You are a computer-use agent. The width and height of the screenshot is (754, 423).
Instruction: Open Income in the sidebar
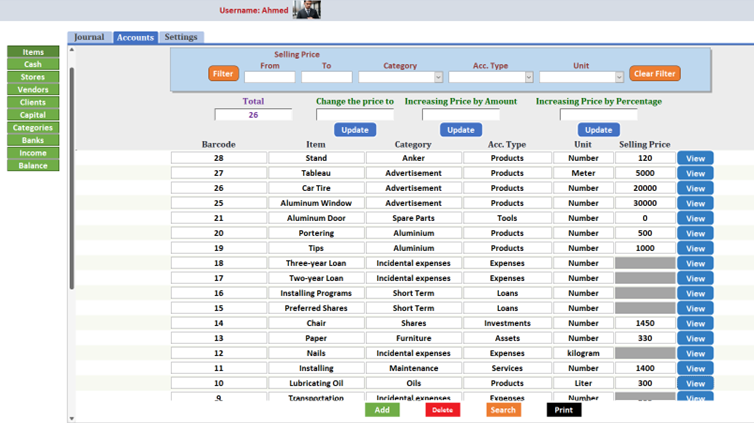click(33, 153)
